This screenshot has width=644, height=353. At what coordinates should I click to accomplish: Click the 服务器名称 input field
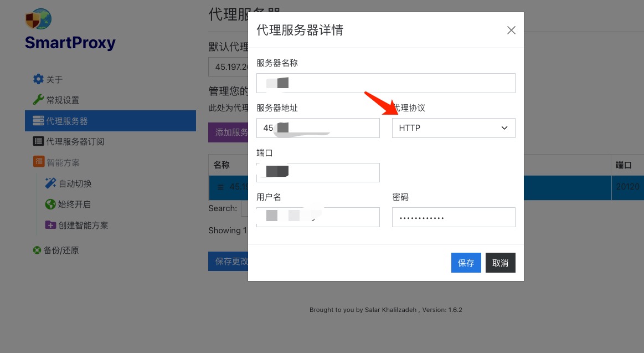(385, 83)
